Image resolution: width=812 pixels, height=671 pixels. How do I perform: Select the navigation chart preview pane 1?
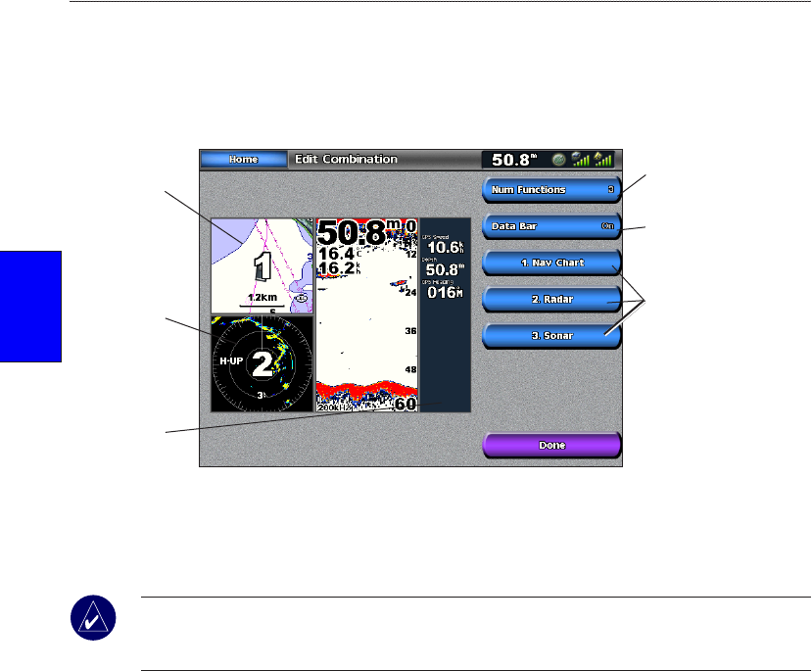[x=263, y=265]
